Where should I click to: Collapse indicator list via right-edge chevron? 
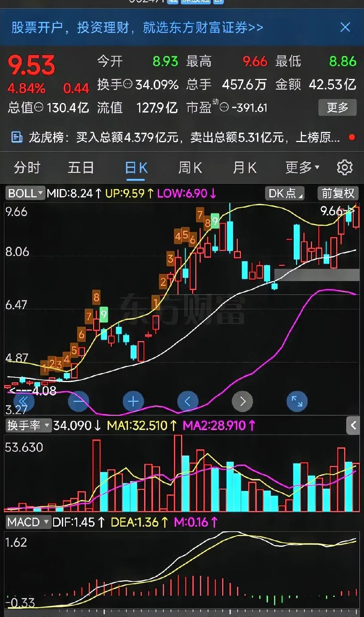pyautogui.click(x=354, y=426)
